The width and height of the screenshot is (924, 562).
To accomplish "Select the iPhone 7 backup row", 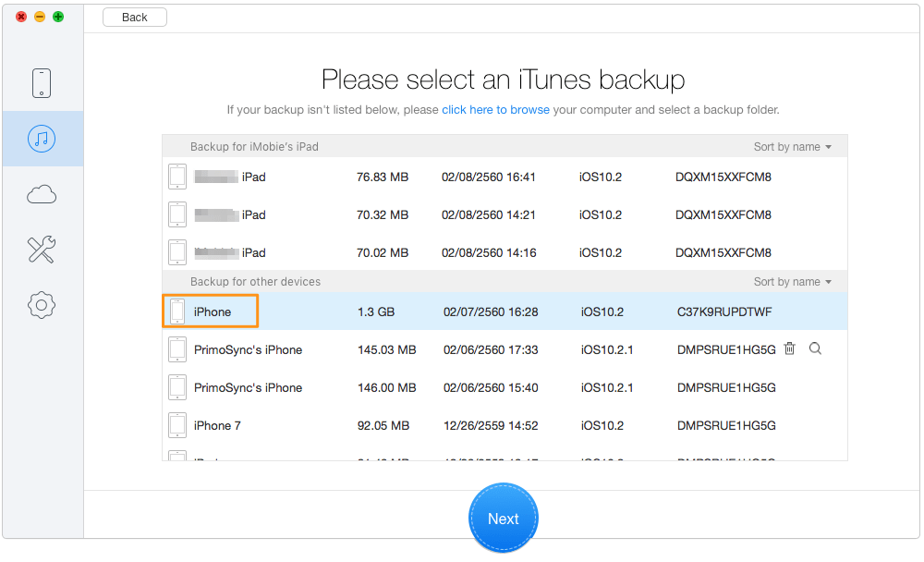I will coord(462,424).
